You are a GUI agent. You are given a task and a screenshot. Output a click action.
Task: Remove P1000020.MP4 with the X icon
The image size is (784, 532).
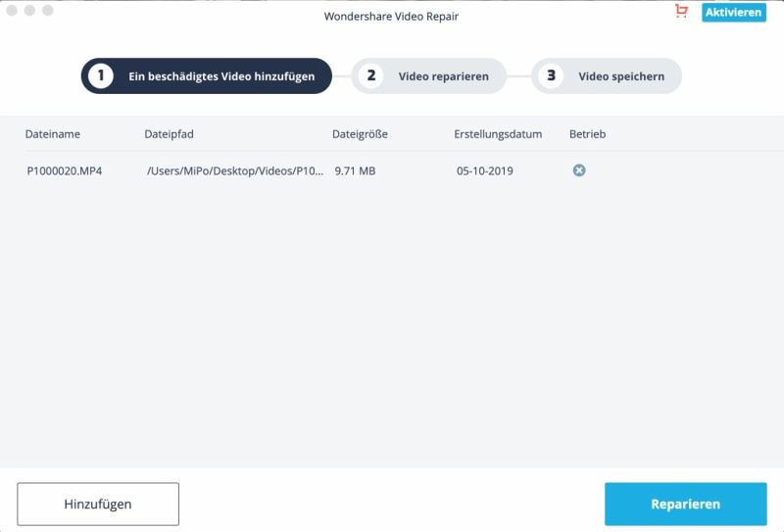coord(579,170)
